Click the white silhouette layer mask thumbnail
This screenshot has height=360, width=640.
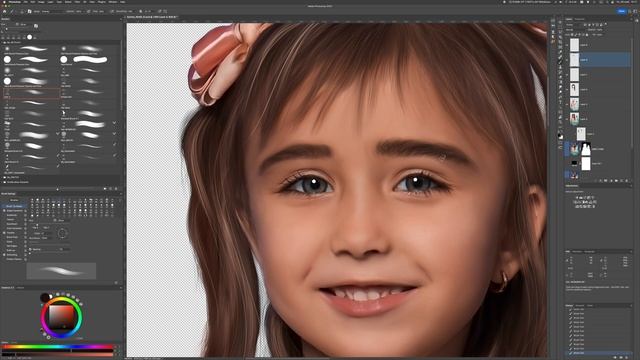586,149
